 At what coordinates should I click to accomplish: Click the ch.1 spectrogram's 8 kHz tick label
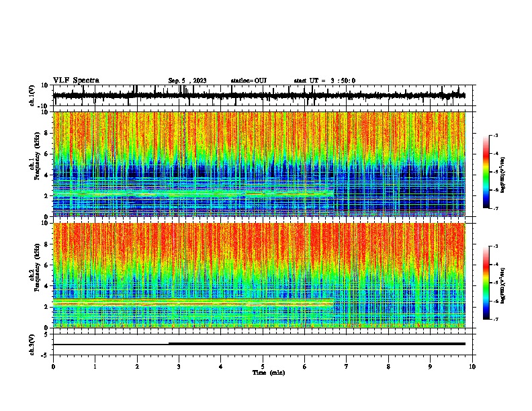(x=47, y=133)
